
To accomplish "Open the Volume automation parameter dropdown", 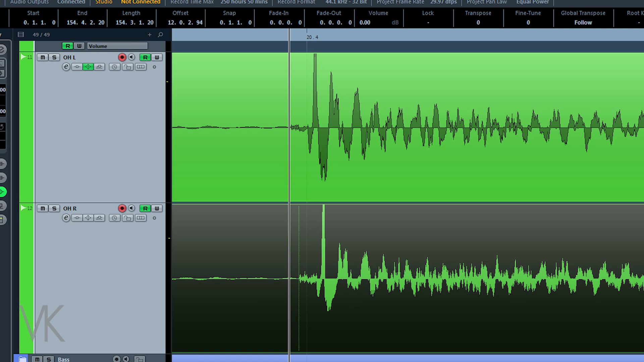I will [117, 46].
